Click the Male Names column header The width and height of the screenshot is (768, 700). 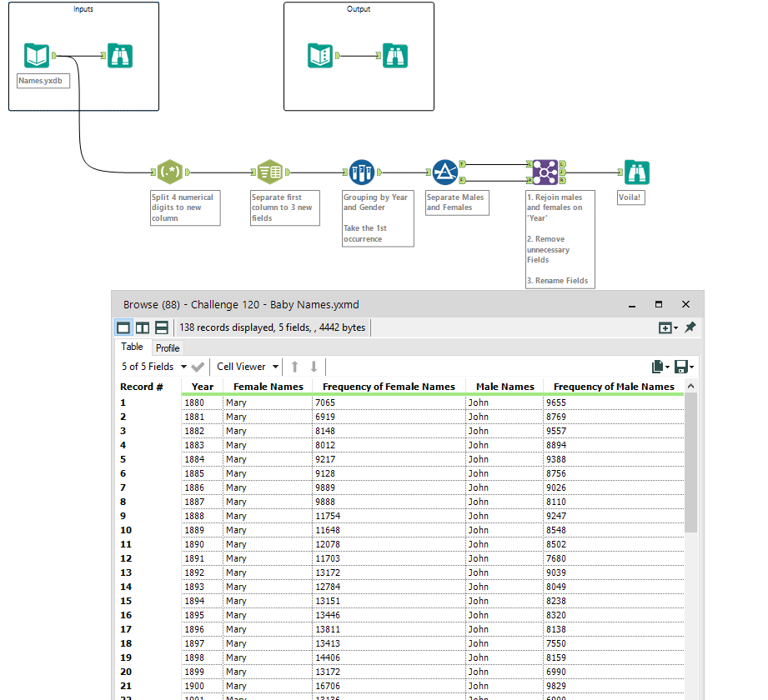point(504,387)
